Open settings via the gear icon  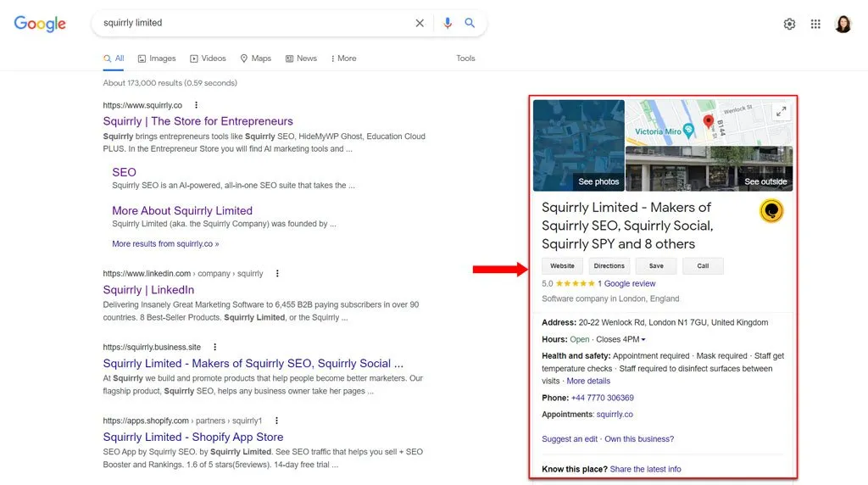(x=789, y=24)
